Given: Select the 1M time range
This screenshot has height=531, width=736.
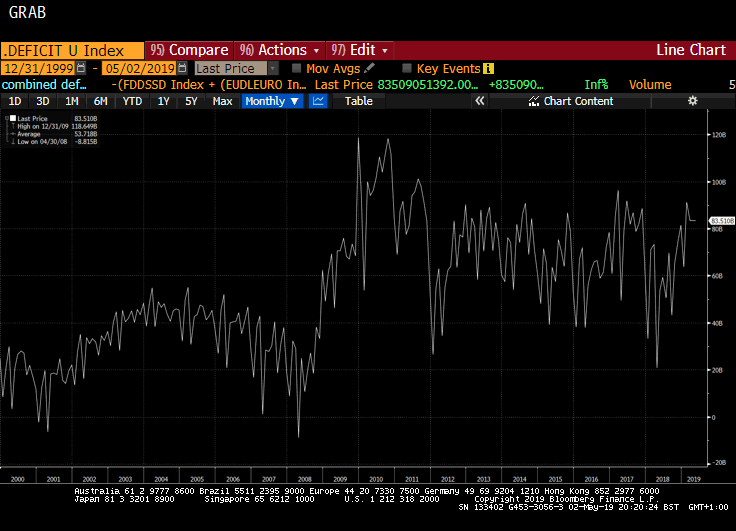Looking at the screenshot, I should click(x=71, y=101).
